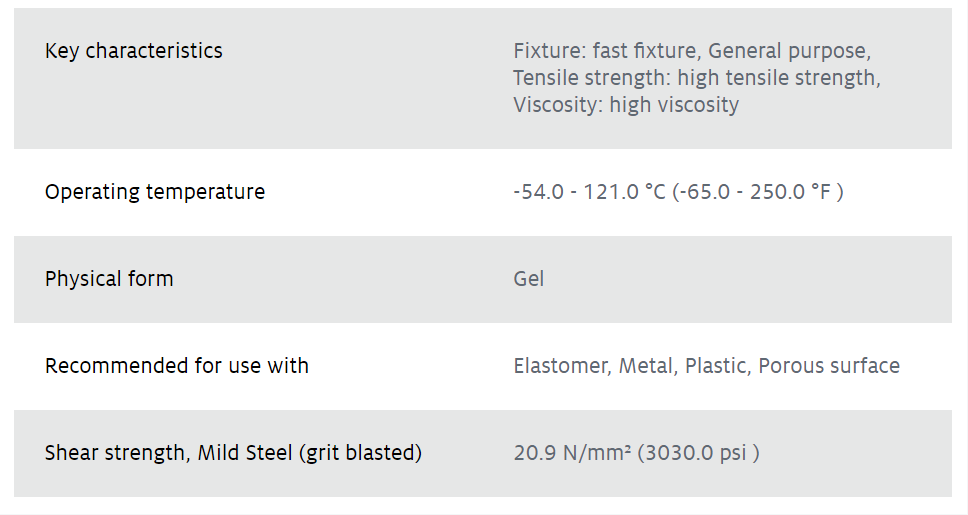The width and height of the screenshot is (968, 515).
Task: Select the 'Viscosity: high viscosity' text
Action: click(x=626, y=105)
